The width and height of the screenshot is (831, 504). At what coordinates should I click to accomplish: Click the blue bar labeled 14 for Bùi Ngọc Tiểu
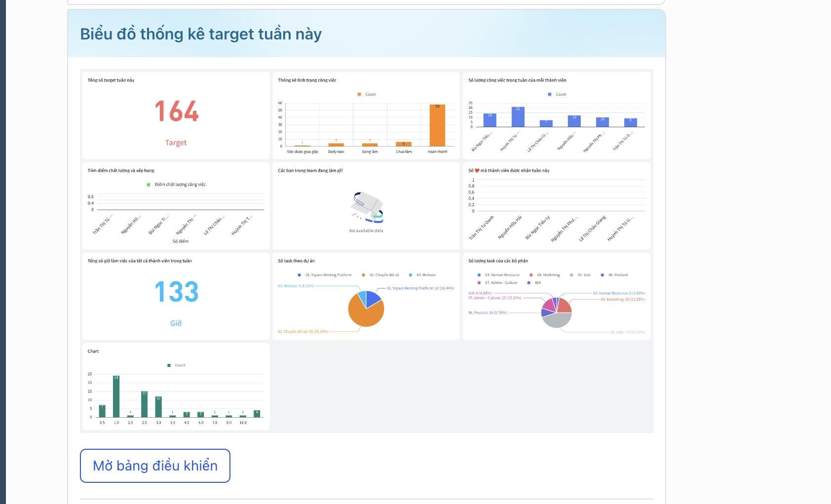pyautogui.click(x=490, y=120)
